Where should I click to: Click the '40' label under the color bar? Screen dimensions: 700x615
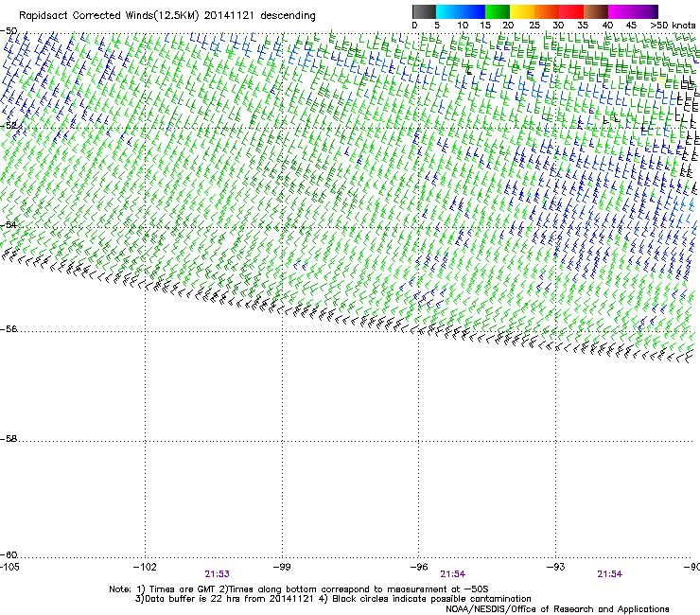[607, 26]
